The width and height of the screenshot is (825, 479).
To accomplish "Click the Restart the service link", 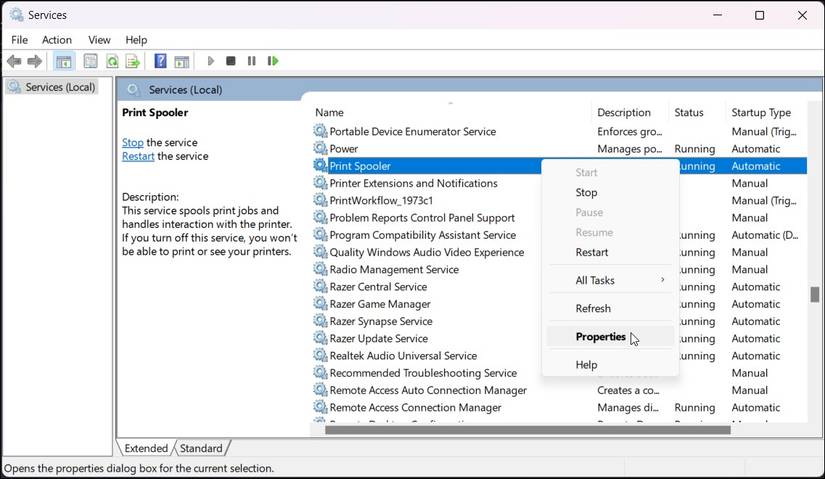I will 138,157.
